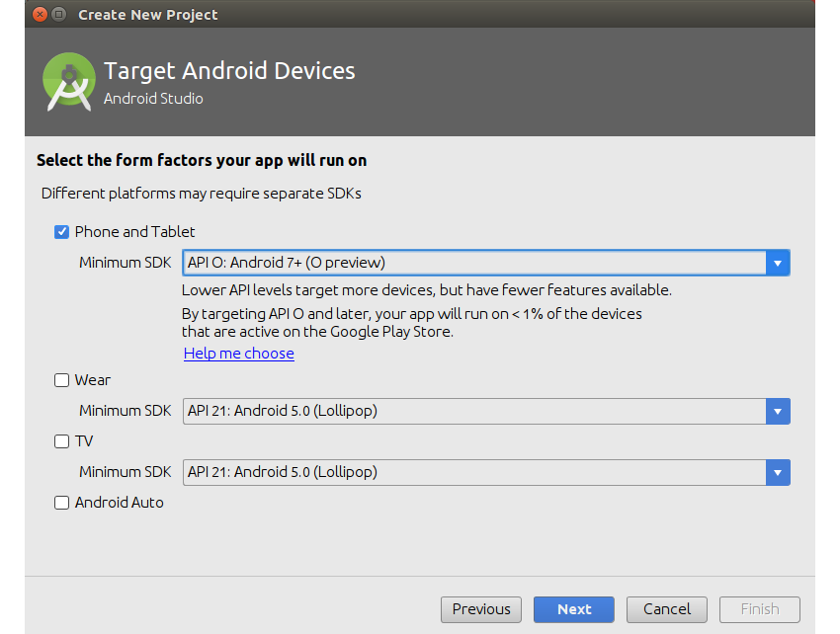840x634 pixels.
Task: Click the Android Auto label text
Action: [120, 503]
